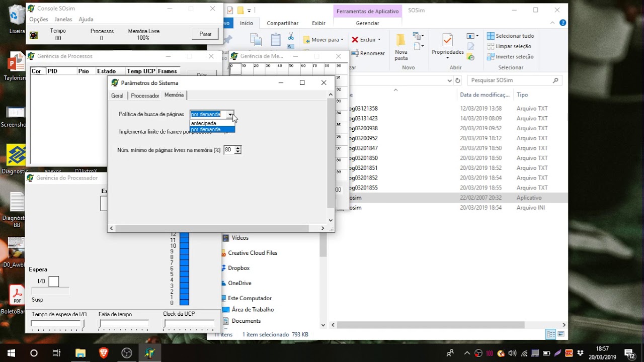Viewport: 644px width, 362px height.
Task: Switch to the Processador tab
Action: pos(145,96)
